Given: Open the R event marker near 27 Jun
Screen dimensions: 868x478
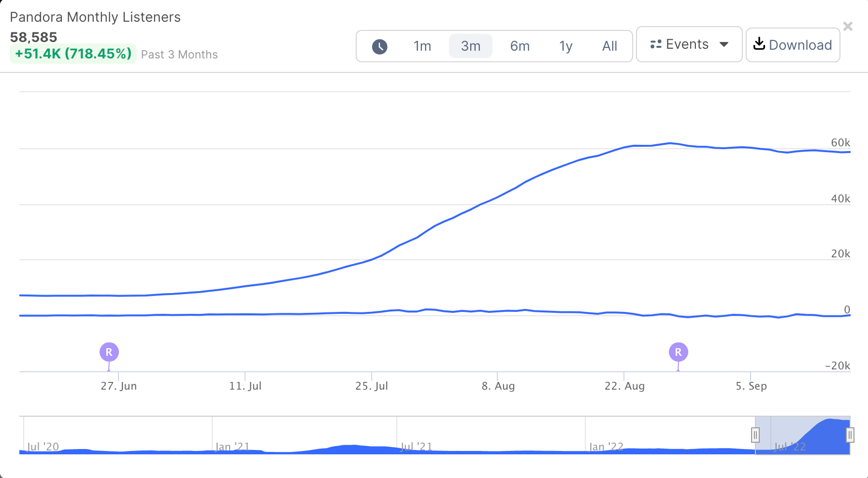Looking at the screenshot, I should (x=109, y=352).
